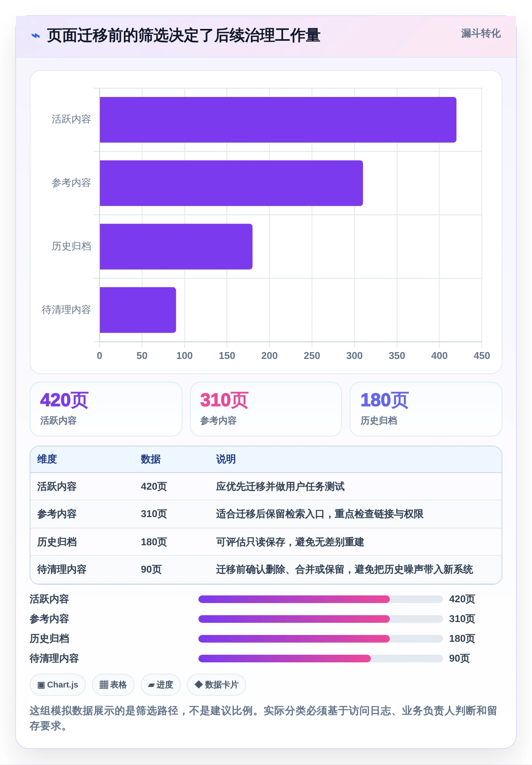Click the 历史归档 cell in the table

click(57, 542)
